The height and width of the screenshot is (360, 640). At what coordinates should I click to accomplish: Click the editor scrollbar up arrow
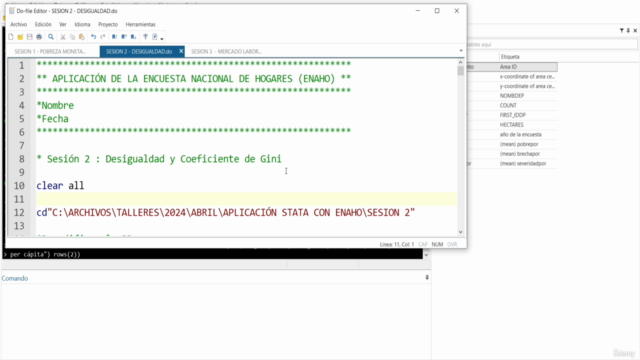(460, 62)
